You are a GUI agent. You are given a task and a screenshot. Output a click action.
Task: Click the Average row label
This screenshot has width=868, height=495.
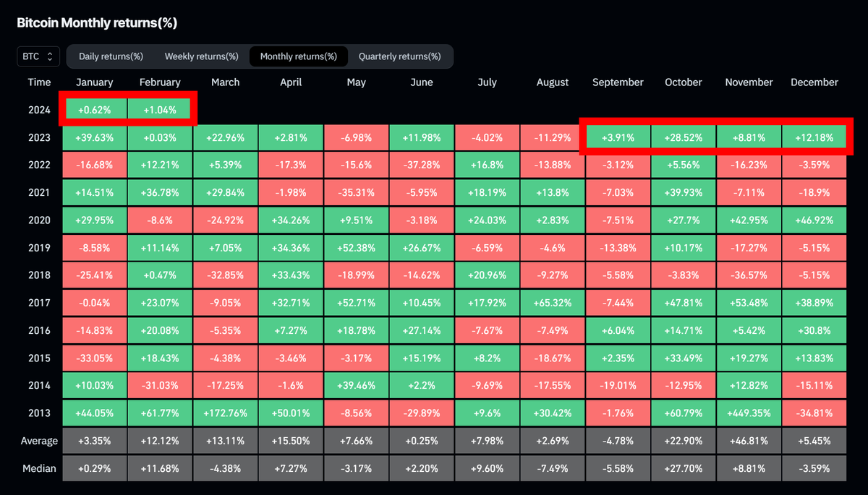(39, 440)
